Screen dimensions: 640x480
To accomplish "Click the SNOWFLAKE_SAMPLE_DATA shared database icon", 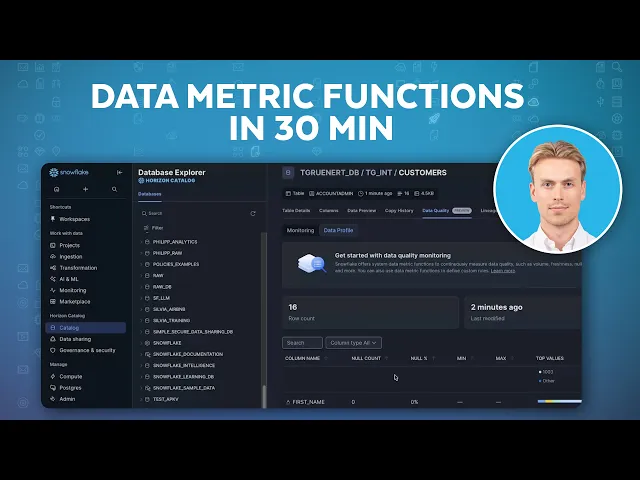I will [147, 388].
